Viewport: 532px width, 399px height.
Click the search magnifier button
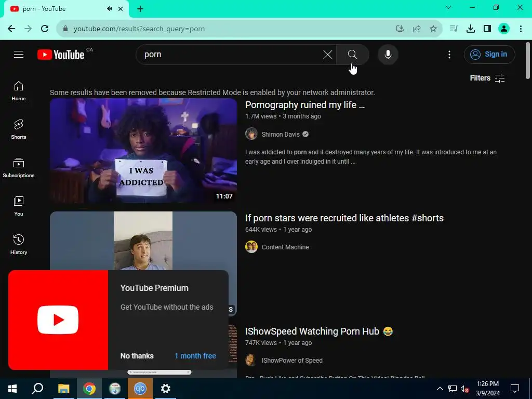click(353, 54)
